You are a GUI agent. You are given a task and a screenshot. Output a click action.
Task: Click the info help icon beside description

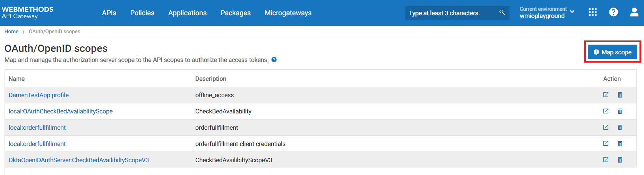coord(274,59)
